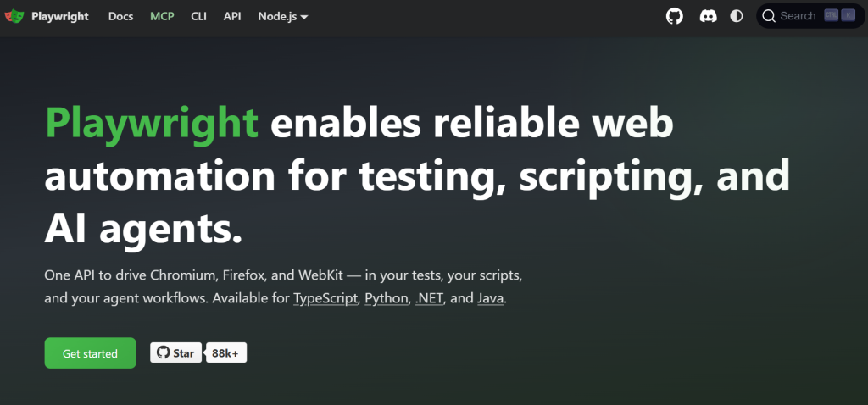The width and height of the screenshot is (868, 405).
Task: Follow the Java link
Action: point(491,299)
